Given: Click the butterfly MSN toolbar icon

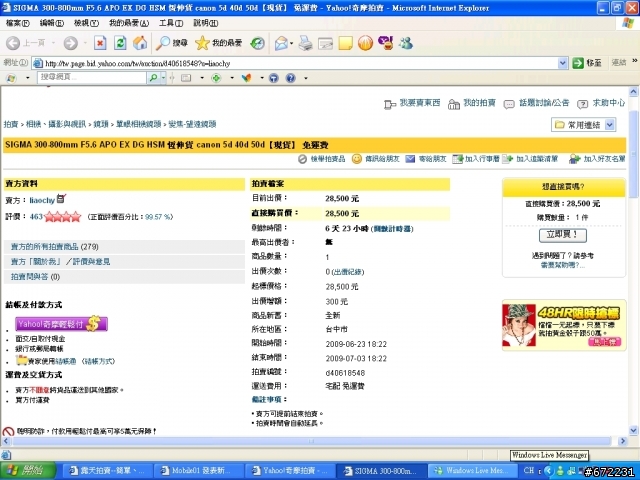Looking at the screenshot, I should tap(247, 78).
